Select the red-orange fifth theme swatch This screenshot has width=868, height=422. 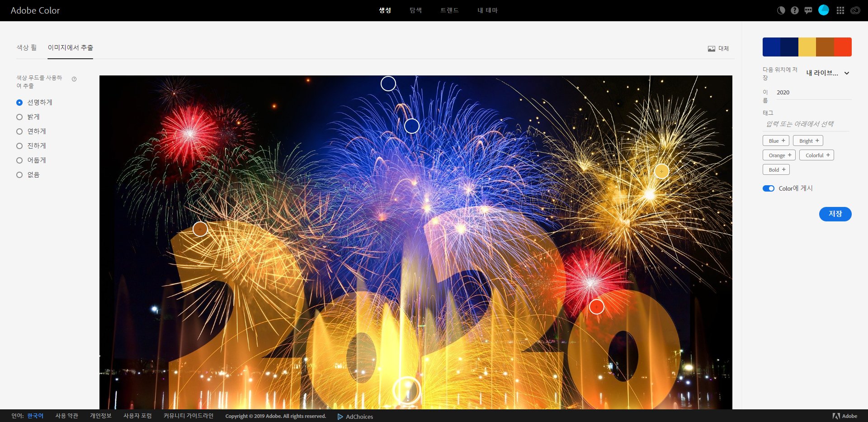[x=843, y=47]
